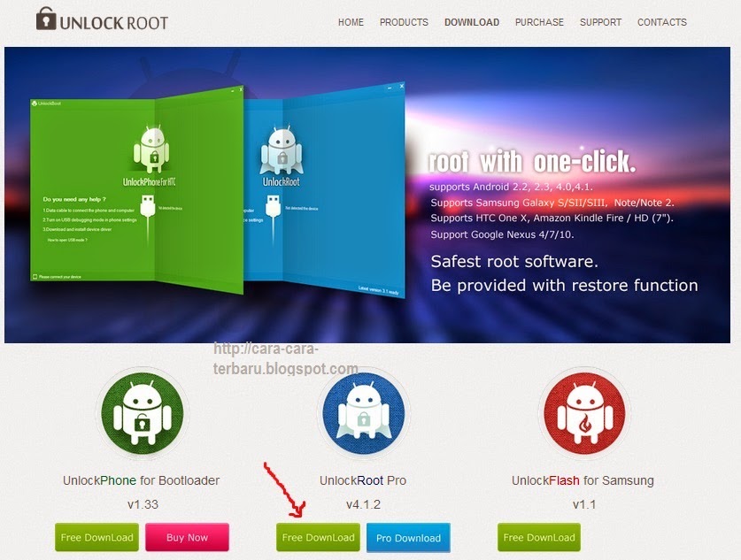Click the 'Support Google Nexus 4/7/10.' line
The width and height of the screenshot is (741, 560).
(502, 234)
